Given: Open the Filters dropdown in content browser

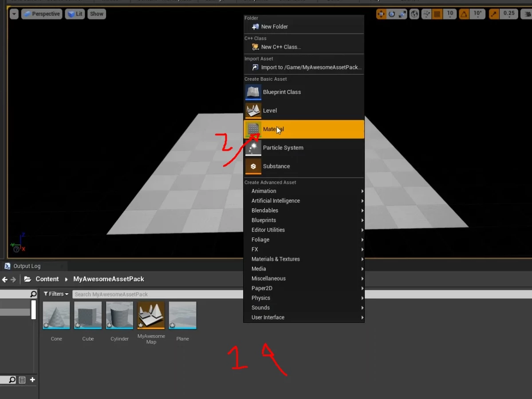Looking at the screenshot, I should tap(56, 294).
